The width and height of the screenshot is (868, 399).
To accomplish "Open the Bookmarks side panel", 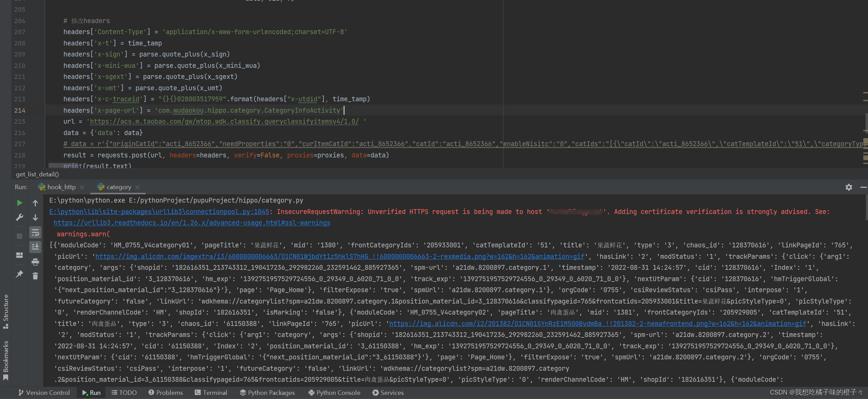I will pos(6,360).
